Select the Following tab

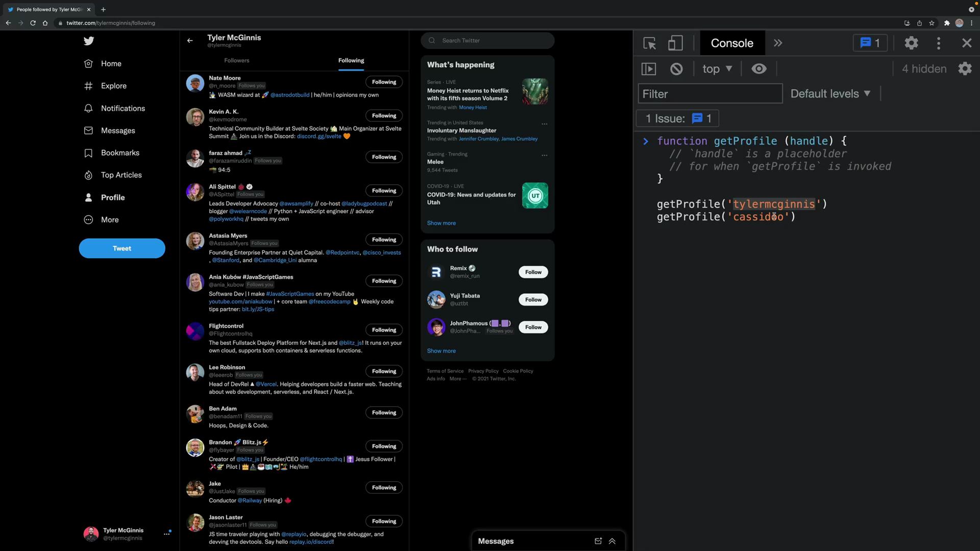coord(351,61)
